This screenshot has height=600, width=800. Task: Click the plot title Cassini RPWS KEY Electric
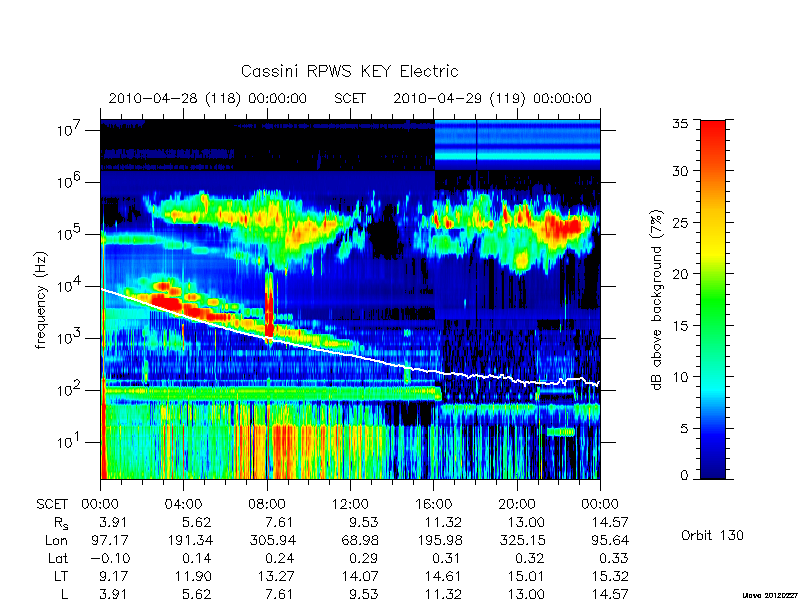(x=349, y=71)
